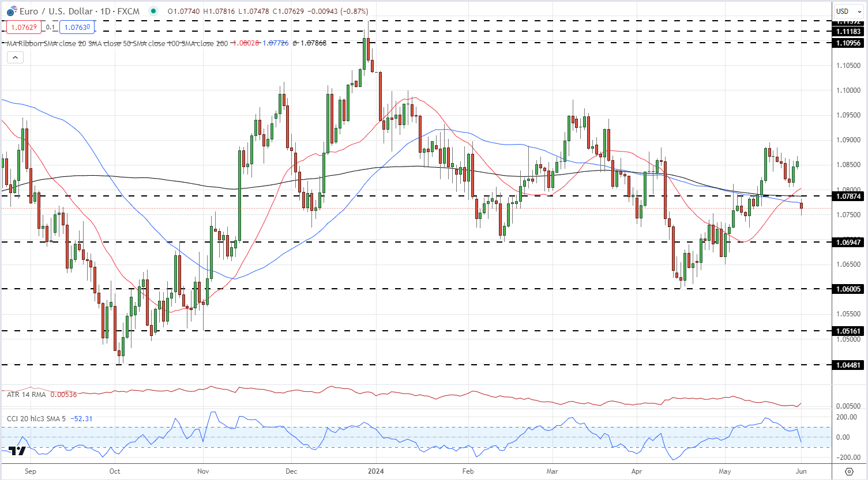Collapse the indicator legend with arrow button
Image resolution: width=868 pixels, height=480 pixels.
(x=15, y=57)
